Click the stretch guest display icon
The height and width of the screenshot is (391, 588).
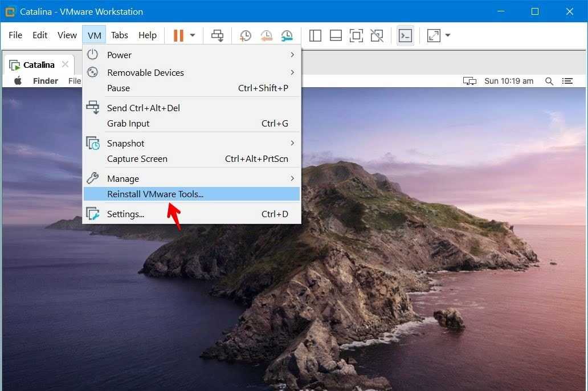point(434,36)
